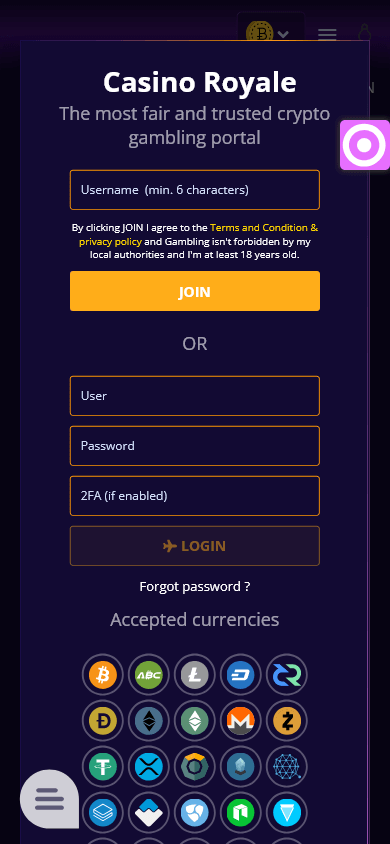The width and height of the screenshot is (390, 844).
Task: Open the pink circular target widget
Action: click(x=365, y=145)
